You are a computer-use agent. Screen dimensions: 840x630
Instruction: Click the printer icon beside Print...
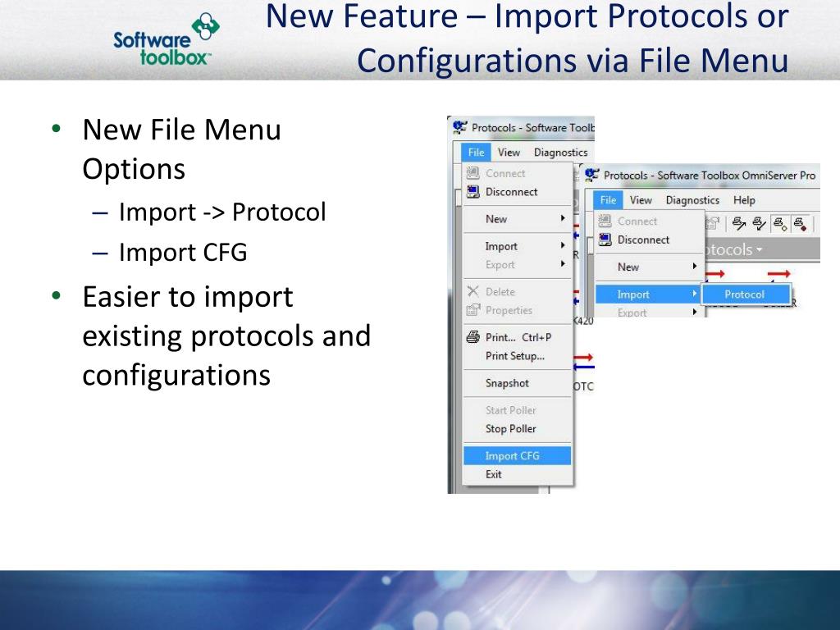tap(472, 337)
